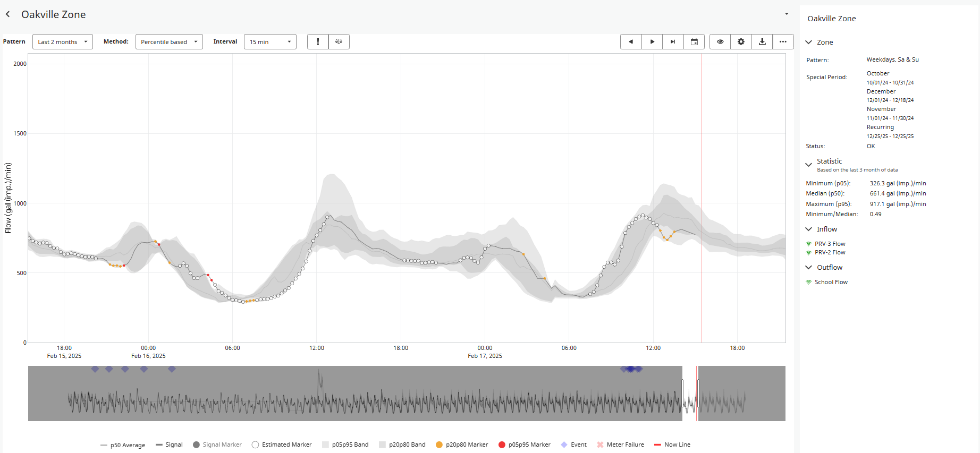Click the back arrow next to Oakville Zone

(7, 14)
